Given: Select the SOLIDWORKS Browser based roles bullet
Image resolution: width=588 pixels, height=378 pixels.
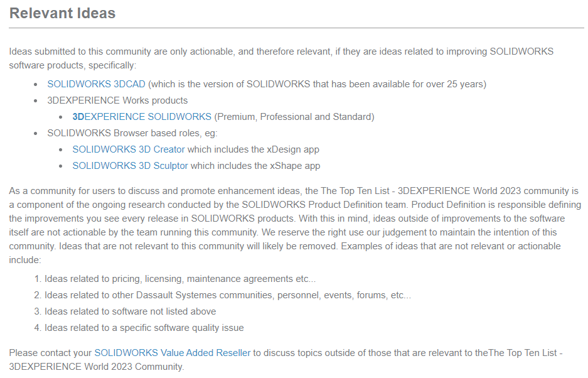Looking at the screenshot, I should 132,133.
